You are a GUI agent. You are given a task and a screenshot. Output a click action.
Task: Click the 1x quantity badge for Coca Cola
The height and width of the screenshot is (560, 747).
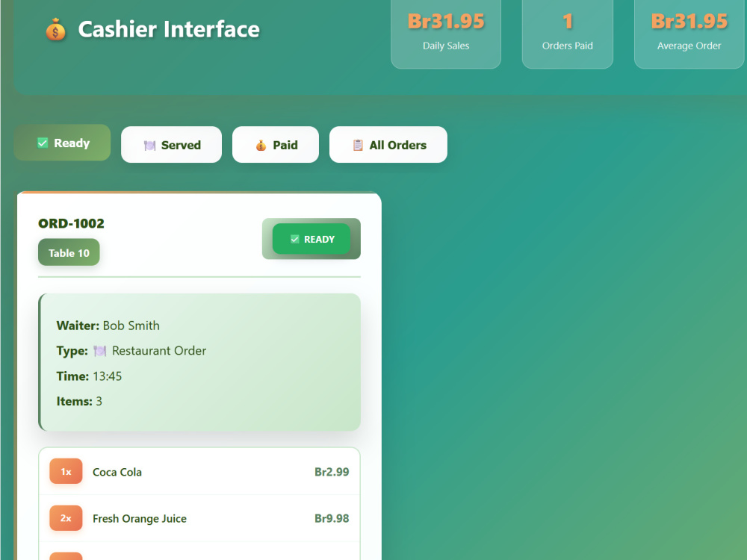coord(66,471)
